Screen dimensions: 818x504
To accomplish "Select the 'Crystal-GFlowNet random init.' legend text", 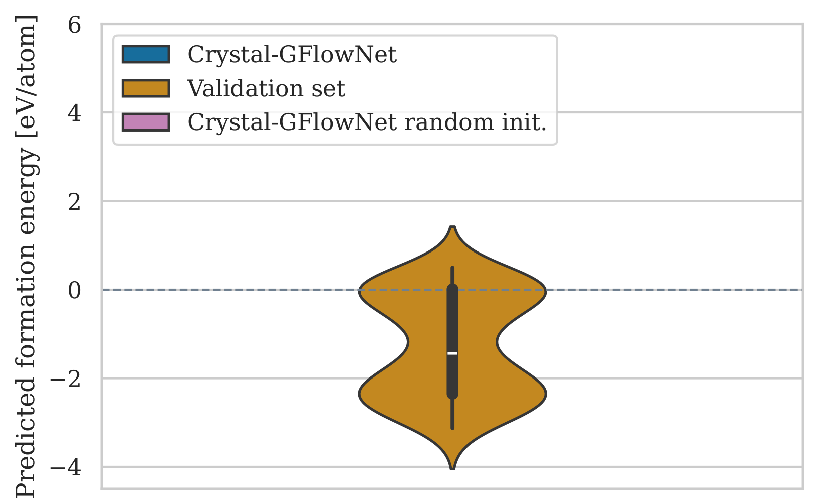I will coord(367,122).
